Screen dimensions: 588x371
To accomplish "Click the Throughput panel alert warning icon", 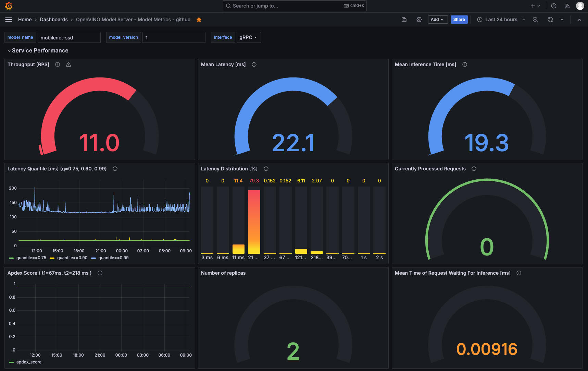I will coord(68,64).
